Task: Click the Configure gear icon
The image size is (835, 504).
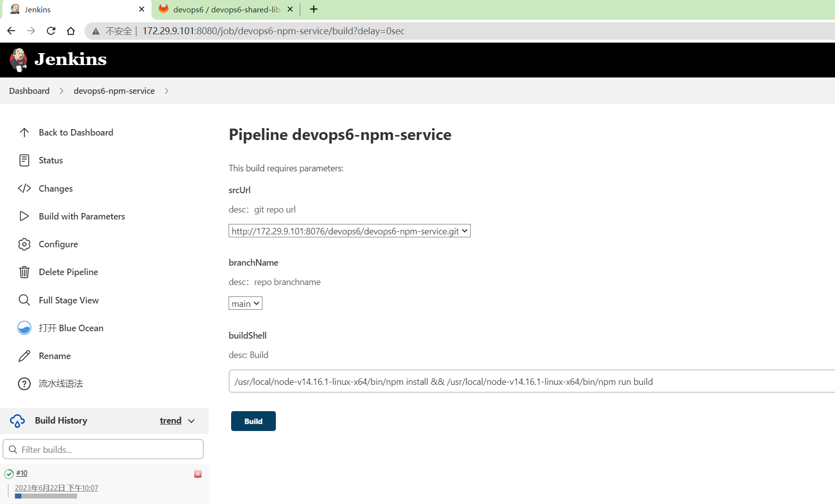Action: pos(24,244)
